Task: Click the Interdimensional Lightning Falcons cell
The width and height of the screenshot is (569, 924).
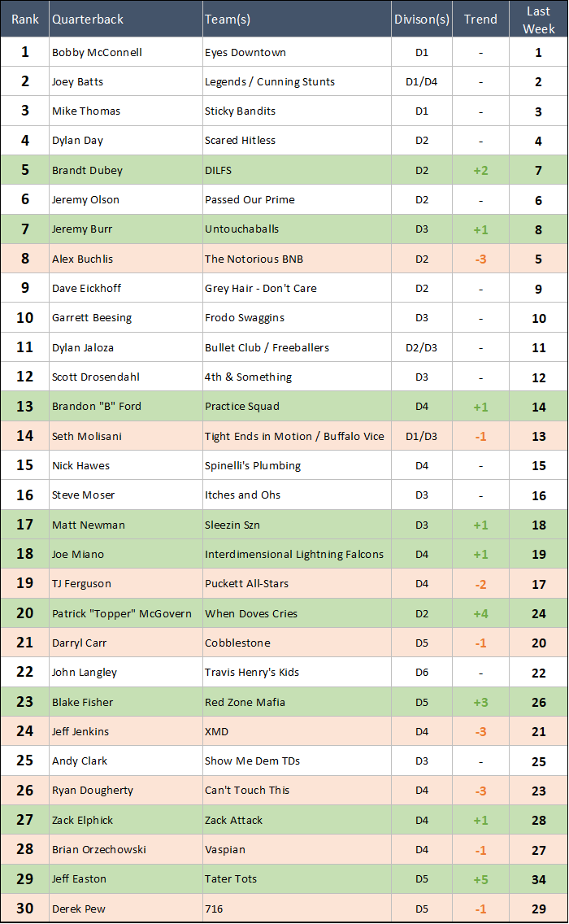Action: click(294, 555)
